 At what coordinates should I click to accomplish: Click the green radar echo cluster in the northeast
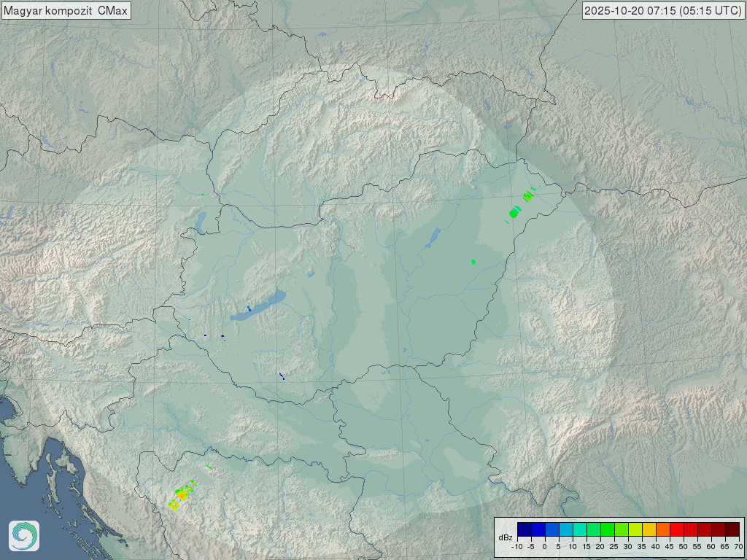[x=515, y=212]
